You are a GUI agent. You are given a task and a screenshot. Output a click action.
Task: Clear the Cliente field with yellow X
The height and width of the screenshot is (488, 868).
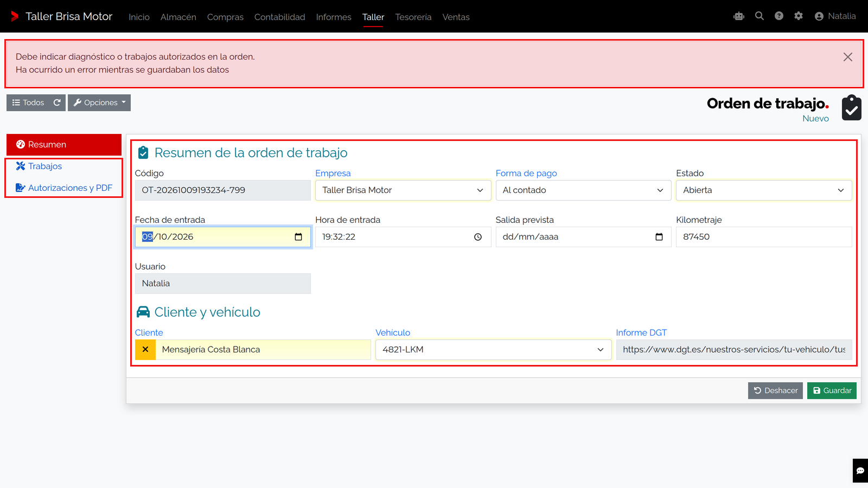(x=145, y=350)
